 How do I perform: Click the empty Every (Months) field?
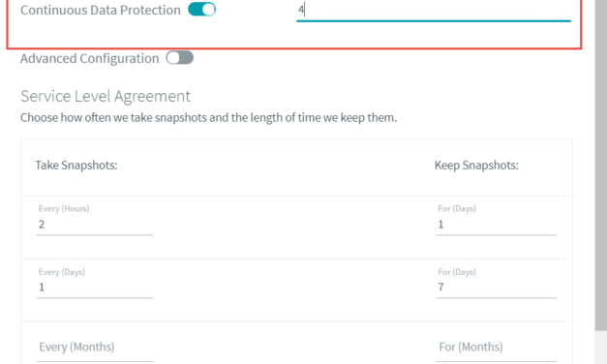point(95,348)
